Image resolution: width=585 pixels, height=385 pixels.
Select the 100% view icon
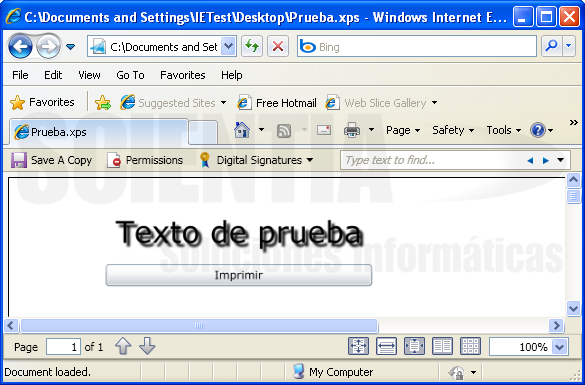[359, 346]
